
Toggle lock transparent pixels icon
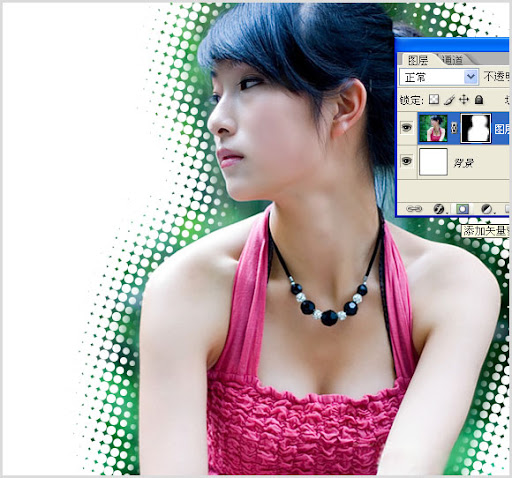tap(434, 99)
